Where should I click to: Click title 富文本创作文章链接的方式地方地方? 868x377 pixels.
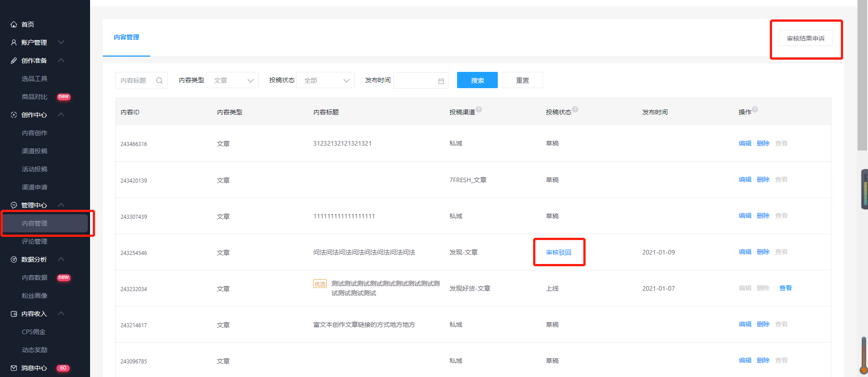(x=364, y=325)
